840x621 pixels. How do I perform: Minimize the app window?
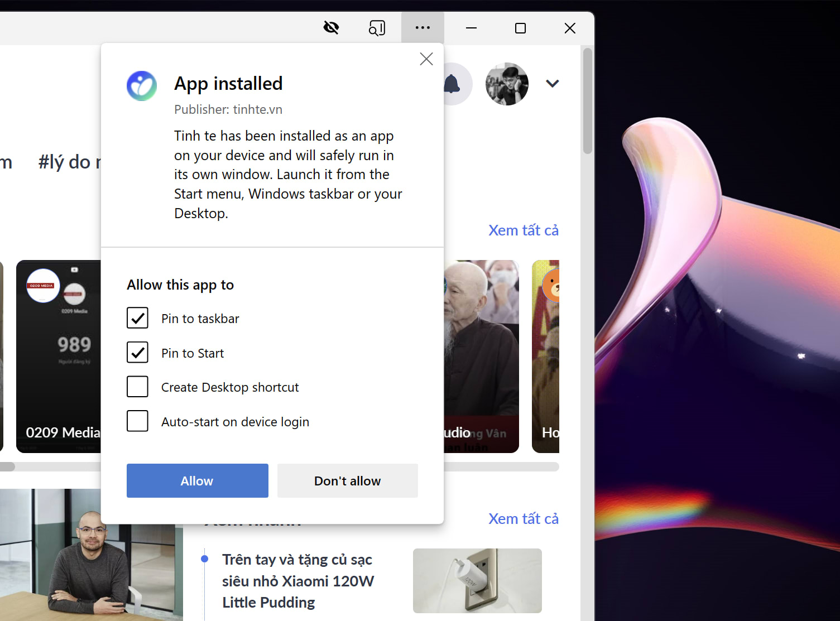472,28
